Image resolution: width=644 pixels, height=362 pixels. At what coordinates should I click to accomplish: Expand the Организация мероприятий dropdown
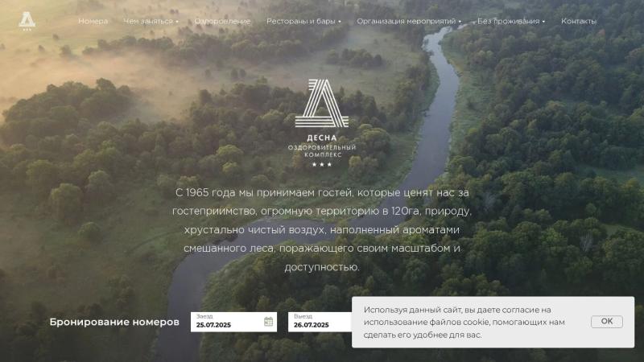point(409,21)
